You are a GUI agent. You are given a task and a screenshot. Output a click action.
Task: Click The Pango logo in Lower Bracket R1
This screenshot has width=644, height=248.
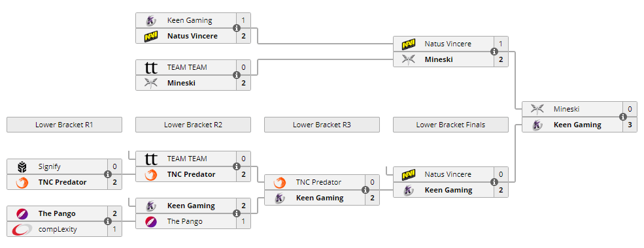coord(22,213)
